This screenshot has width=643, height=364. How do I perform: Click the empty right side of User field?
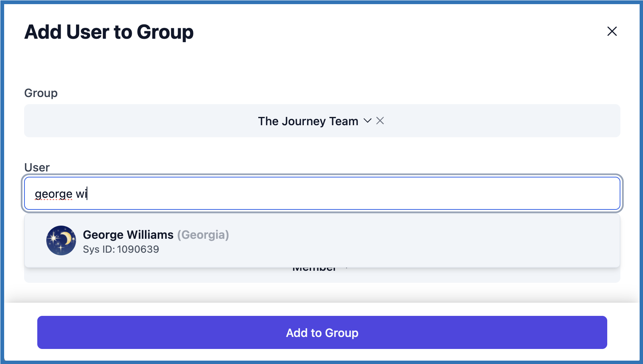[x=489, y=194]
